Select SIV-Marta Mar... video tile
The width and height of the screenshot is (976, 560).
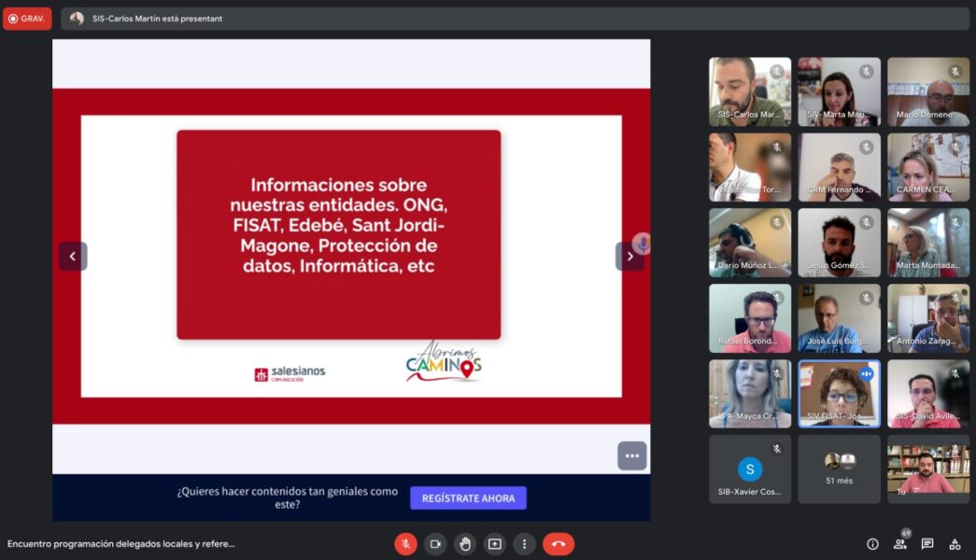click(x=839, y=92)
